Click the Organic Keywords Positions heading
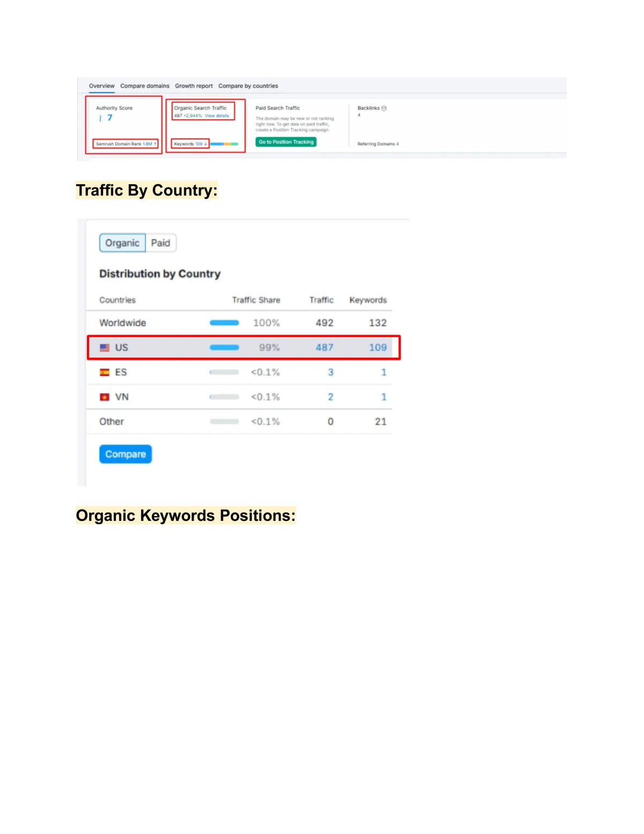The image size is (644, 834). 186,516
